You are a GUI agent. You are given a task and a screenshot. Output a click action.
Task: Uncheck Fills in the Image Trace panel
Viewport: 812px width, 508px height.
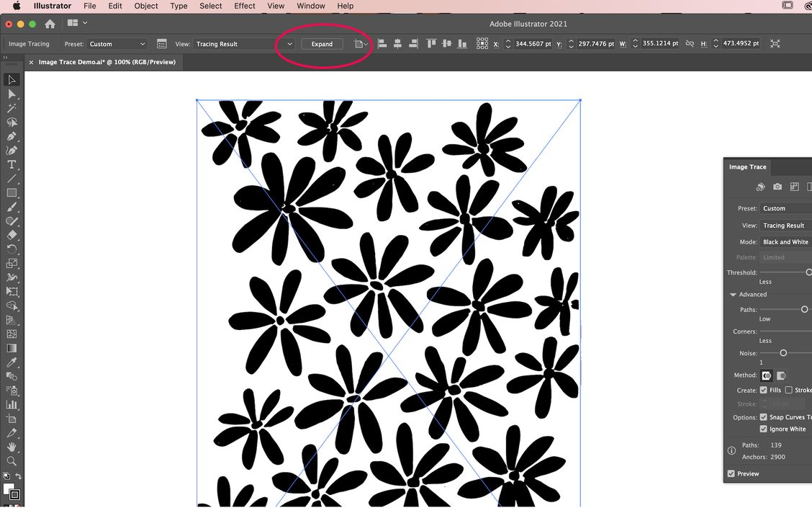764,390
